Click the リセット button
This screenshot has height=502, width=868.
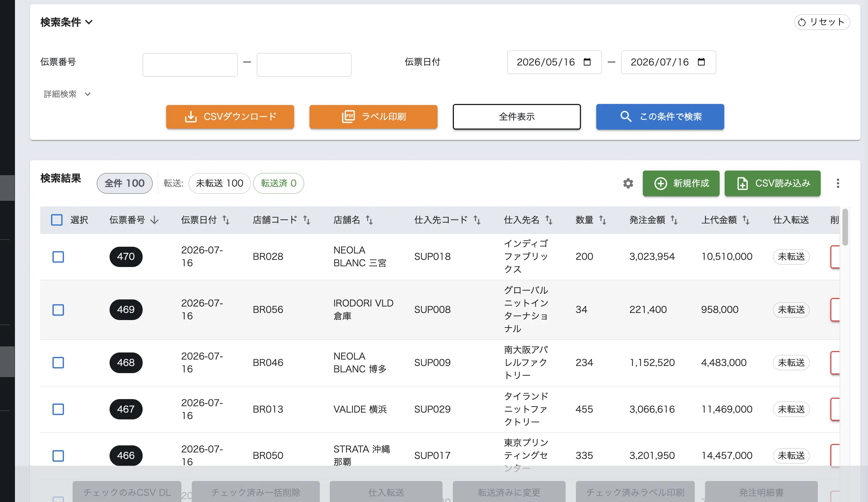coord(822,22)
